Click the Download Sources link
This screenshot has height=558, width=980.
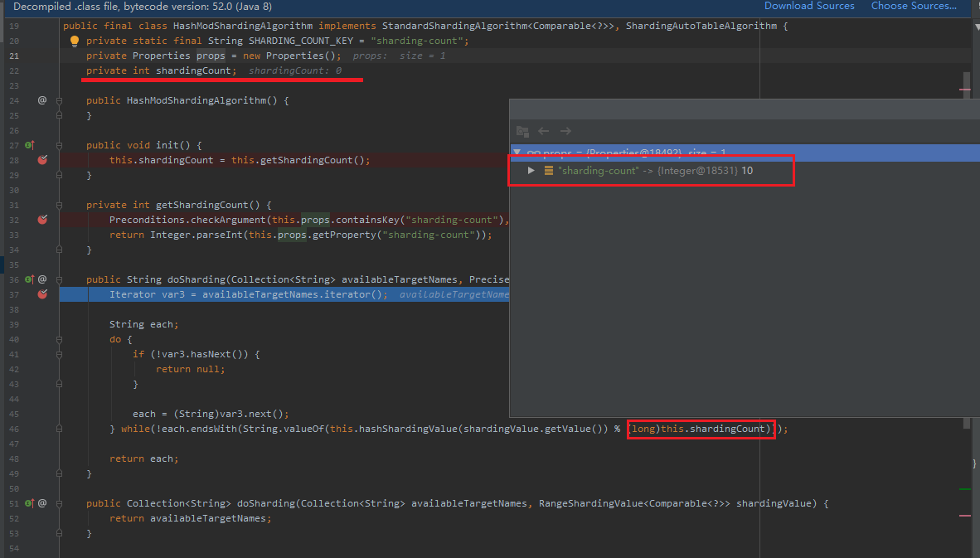tap(809, 6)
